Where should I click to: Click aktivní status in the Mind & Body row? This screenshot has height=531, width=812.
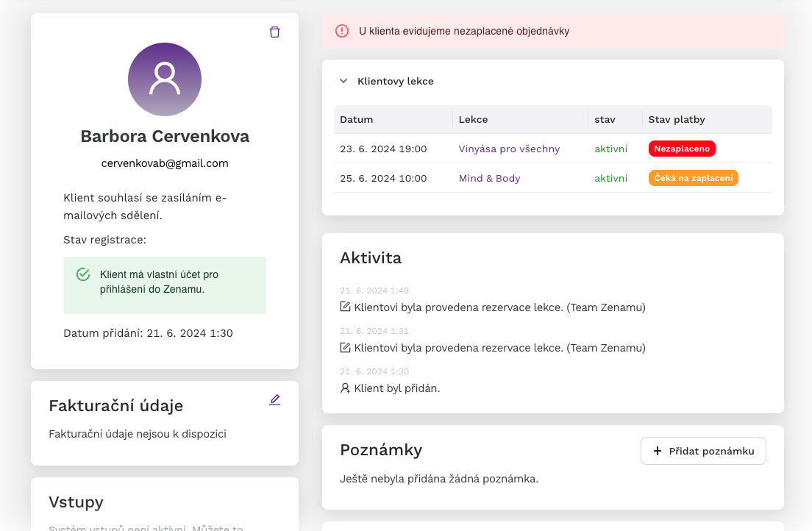coord(610,178)
